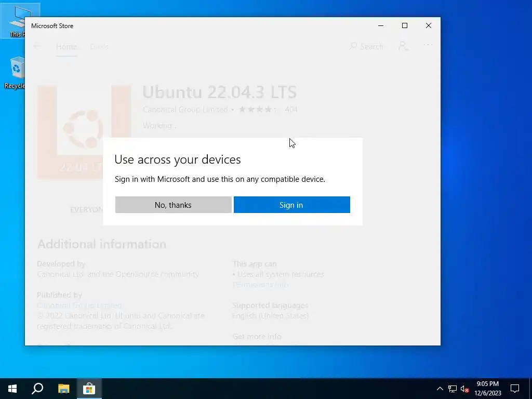This screenshot has width=532, height=399.
Task: Switch to the Home tab
Action: point(66,46)
